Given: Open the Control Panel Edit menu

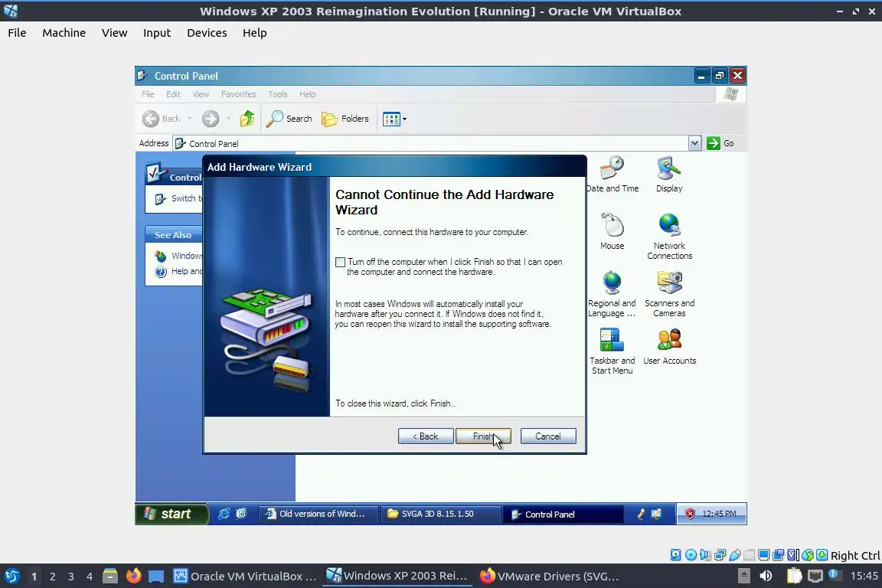Looking at the screenshot, I should click(173, 94).
